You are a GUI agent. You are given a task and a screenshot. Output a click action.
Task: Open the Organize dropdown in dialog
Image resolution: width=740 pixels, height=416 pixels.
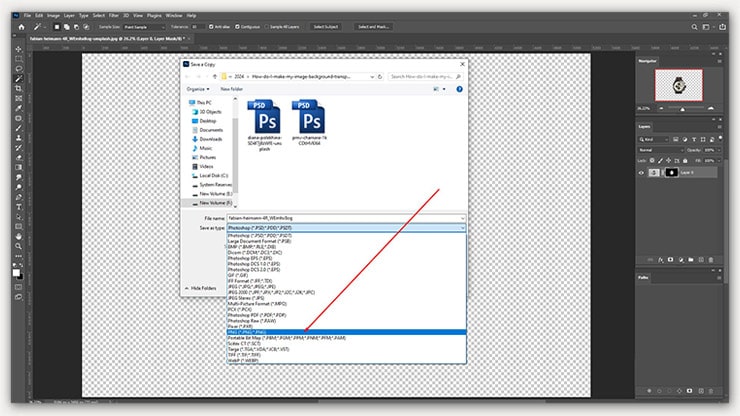point(196,88)
